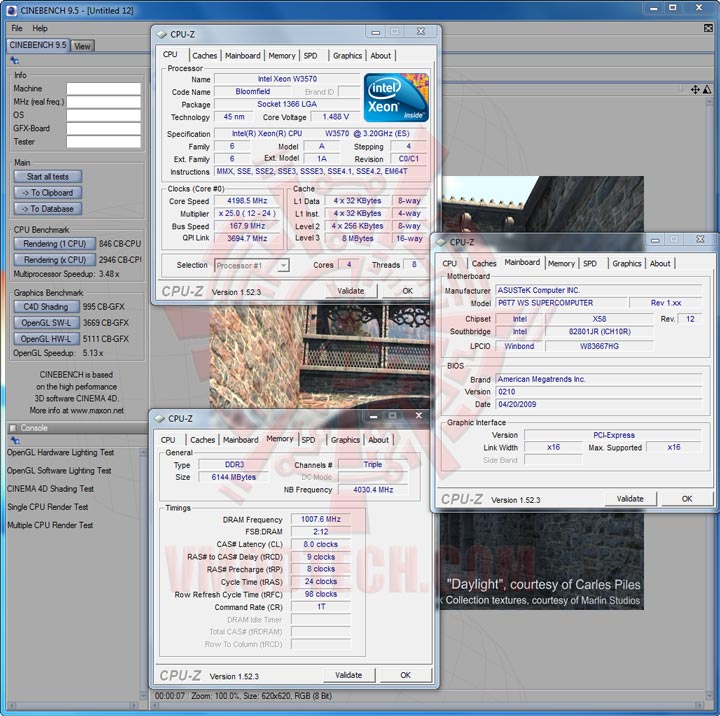Click the To Clipboard button
Image resolution: width=720 pixels, height=716 pixels.
[x=48, y=192]
